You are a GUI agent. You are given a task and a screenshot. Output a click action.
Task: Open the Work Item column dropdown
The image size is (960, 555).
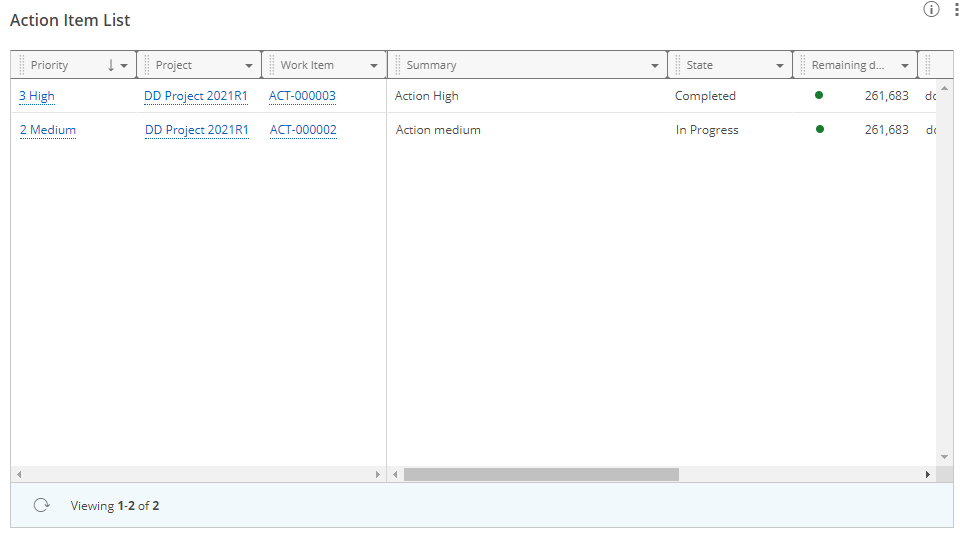374,66
